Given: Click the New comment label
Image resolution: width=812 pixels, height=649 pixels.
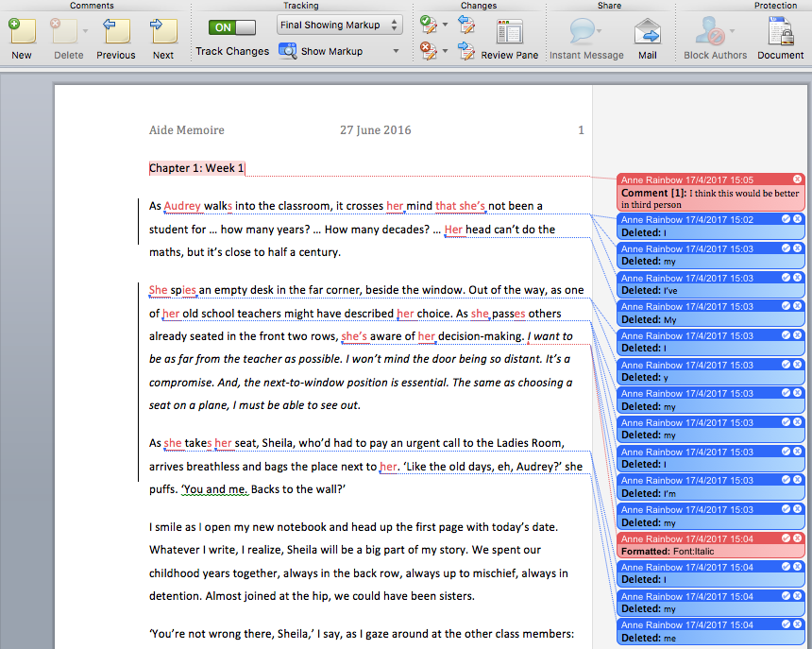Looking at the screenshot, I should [22, 55].
